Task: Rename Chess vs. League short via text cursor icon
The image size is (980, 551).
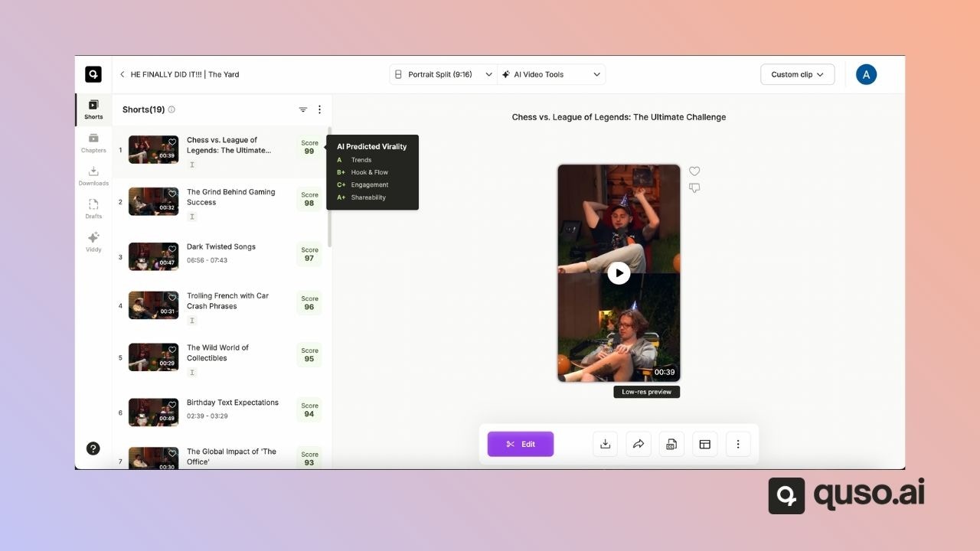Action: (x=192, y=165)
